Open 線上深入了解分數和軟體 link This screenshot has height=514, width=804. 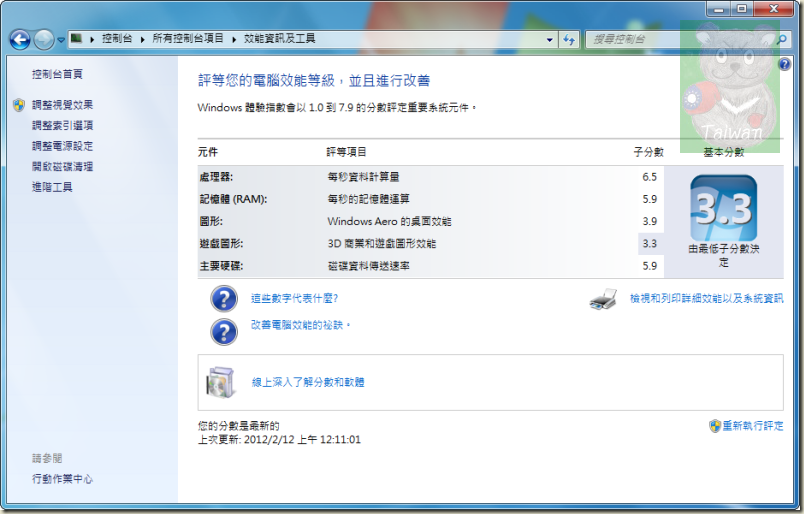(308, 382)
